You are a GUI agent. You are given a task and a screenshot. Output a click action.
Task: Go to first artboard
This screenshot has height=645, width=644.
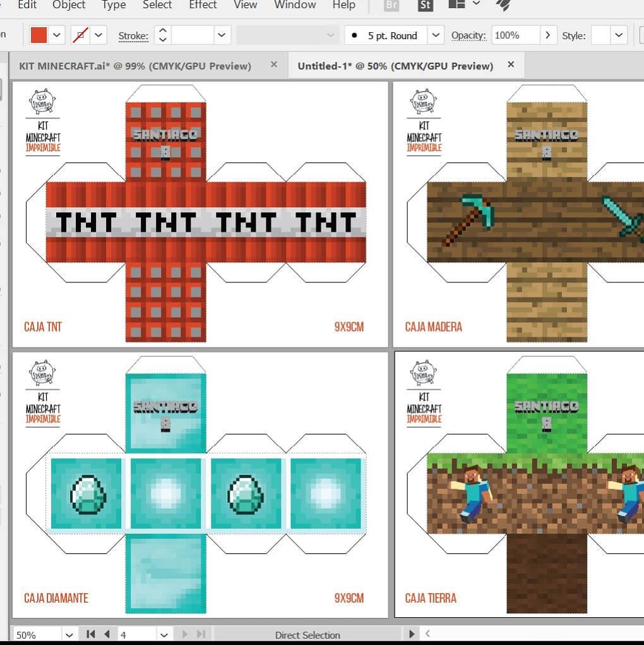pyautogui.click(x=90, y=634)
